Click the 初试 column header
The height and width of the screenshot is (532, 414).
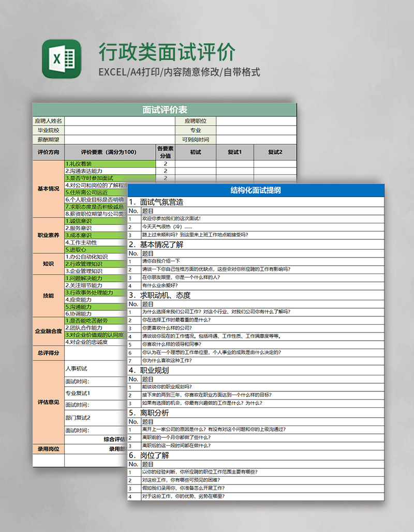point(196,152)
